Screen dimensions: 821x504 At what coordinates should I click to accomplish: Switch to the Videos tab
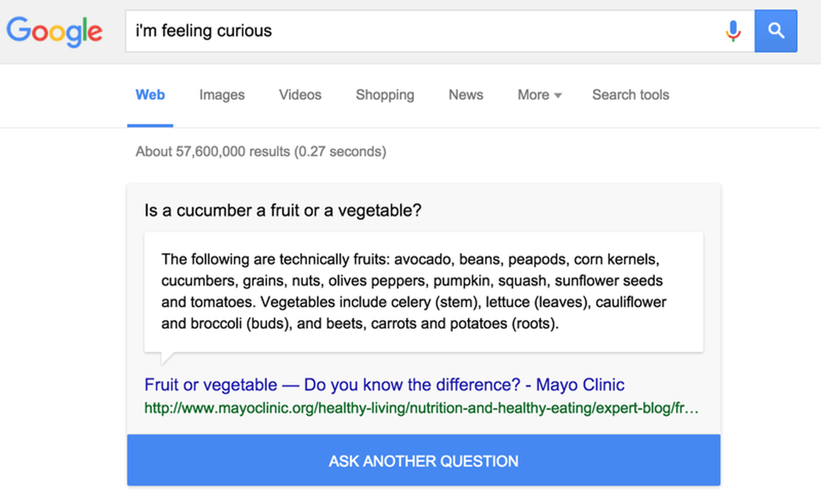[300, 95]
